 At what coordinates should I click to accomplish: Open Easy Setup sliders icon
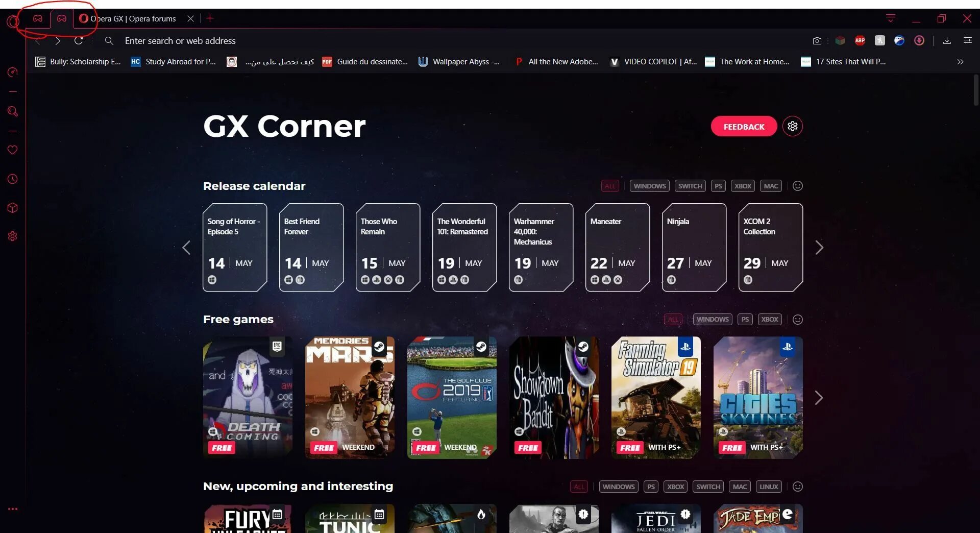pos(967,40)
